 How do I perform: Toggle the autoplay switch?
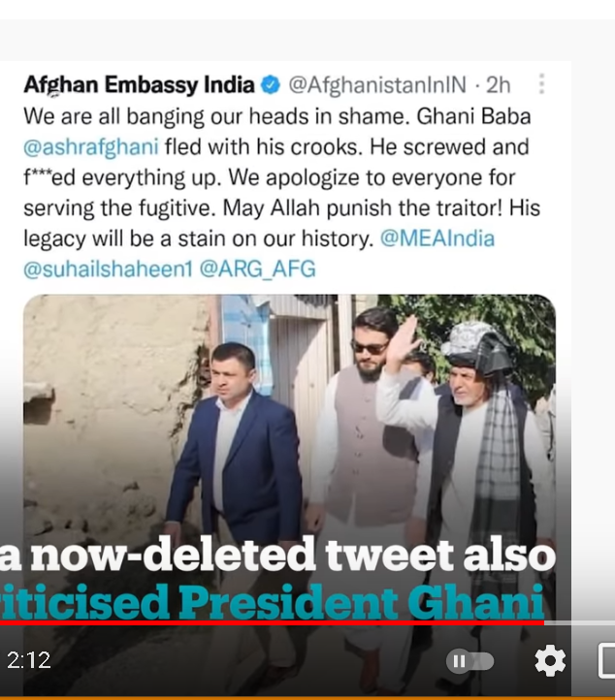coord(469,661)
